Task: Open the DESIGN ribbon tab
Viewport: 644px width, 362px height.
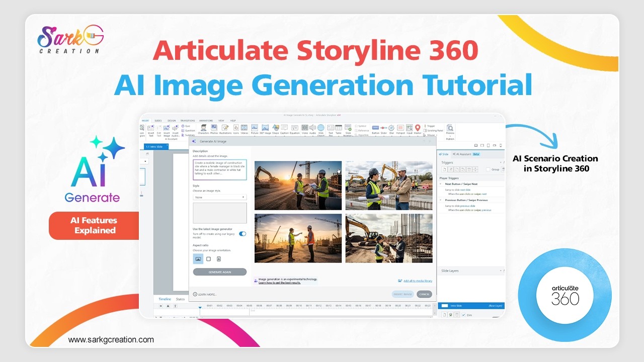Action: 172,121
